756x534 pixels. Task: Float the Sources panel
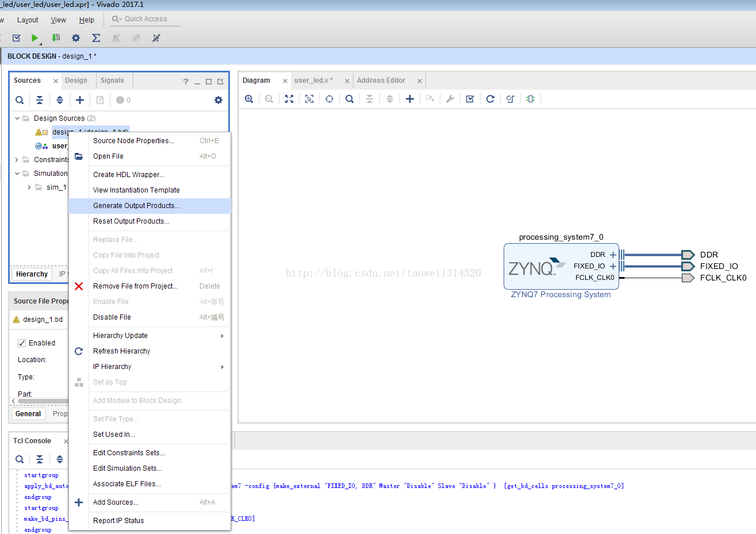coord(220,82)
